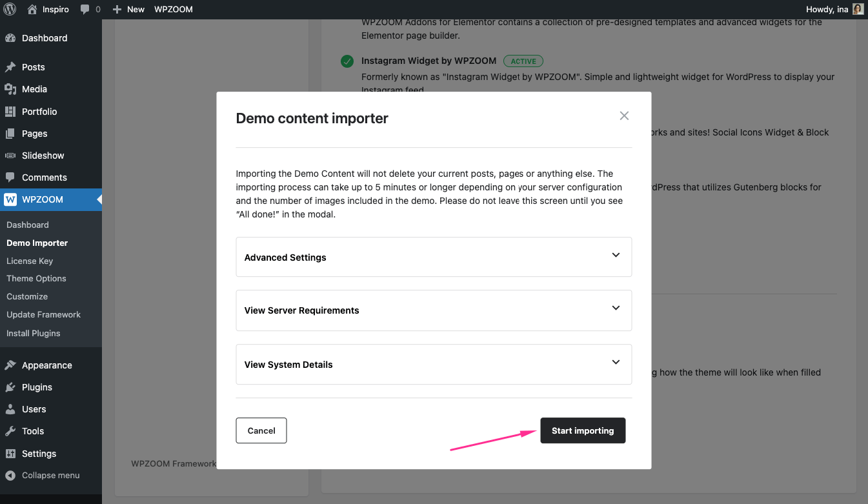Click the Advanced Settings heading text
Screen dimensions: 868x504
(x=285, y=257)
